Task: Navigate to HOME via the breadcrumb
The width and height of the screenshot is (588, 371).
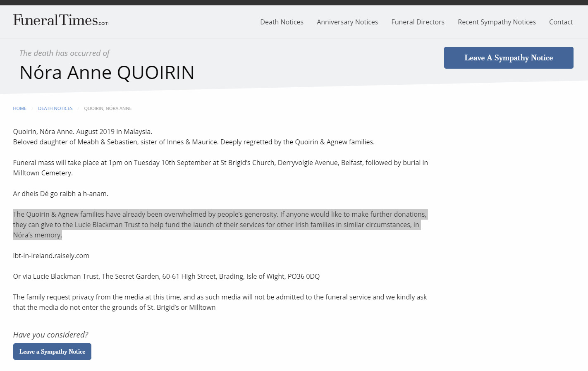Action: click(x=19, y=108)
